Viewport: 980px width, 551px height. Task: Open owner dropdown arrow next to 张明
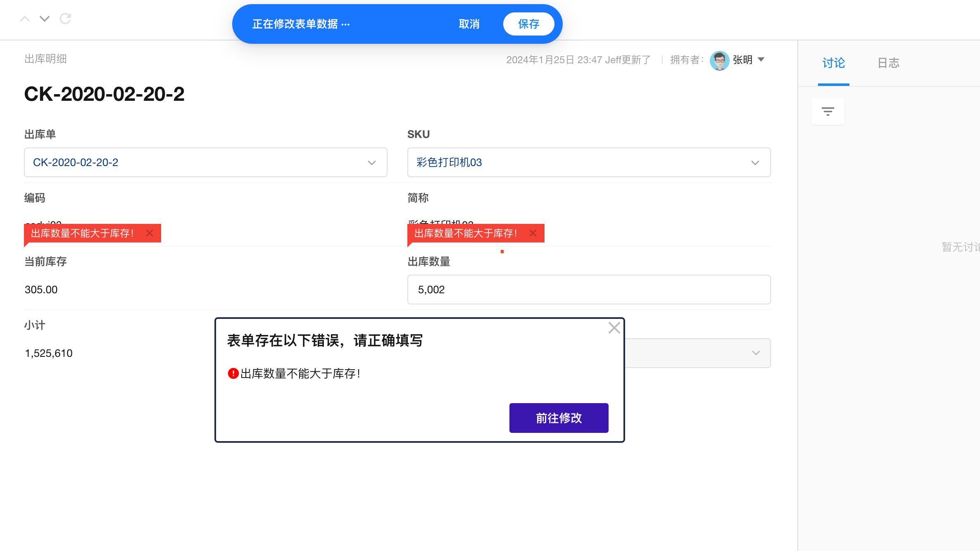click(x=761, y=59)
